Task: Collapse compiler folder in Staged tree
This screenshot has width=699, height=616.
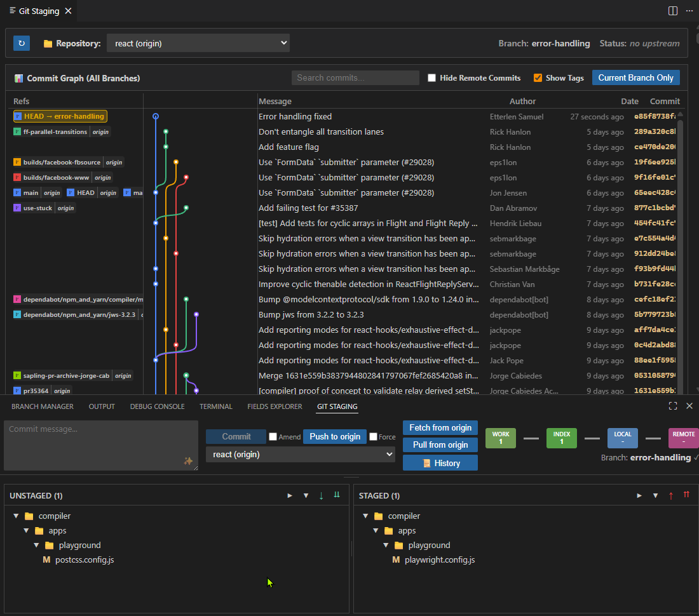Action: (365, 516)
